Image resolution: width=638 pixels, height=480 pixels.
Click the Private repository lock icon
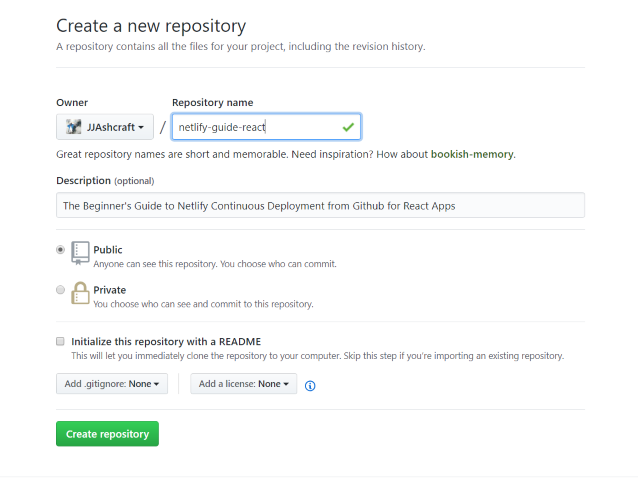80,294
